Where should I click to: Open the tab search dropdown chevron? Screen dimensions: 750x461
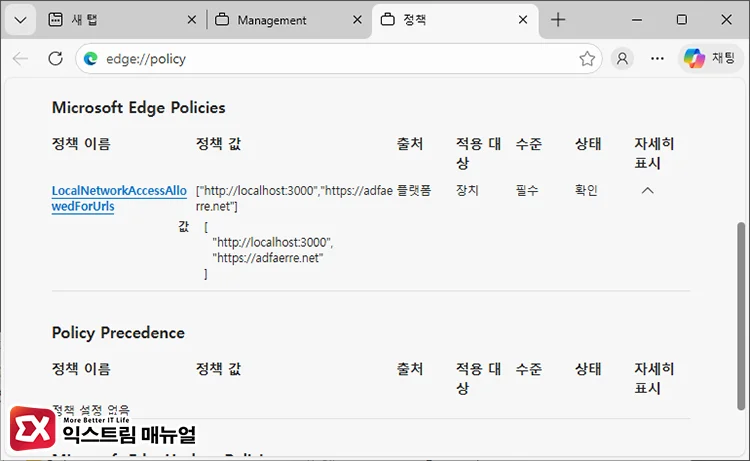(21, 20)
